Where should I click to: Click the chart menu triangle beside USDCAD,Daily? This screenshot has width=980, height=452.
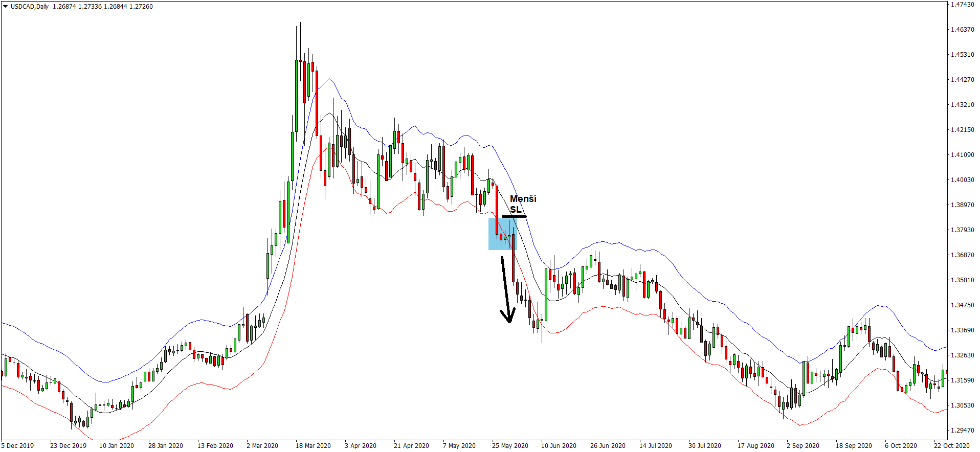point(6,7)
